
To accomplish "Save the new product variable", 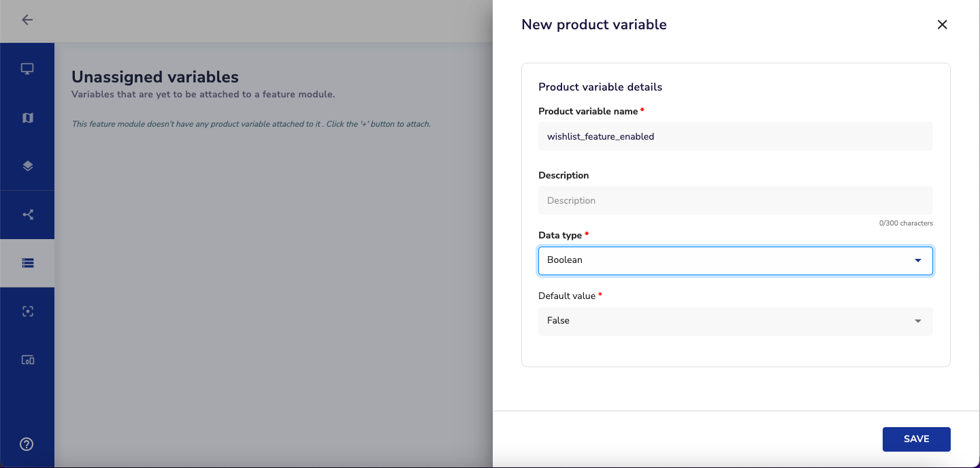I will [x=916, y=439].
